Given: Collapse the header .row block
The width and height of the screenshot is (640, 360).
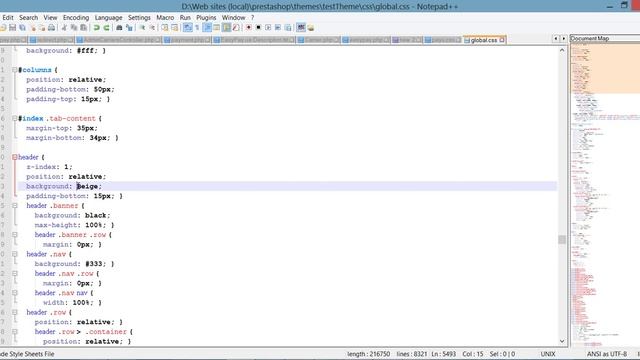Looking at the screenshot, I should click(15, 312).
